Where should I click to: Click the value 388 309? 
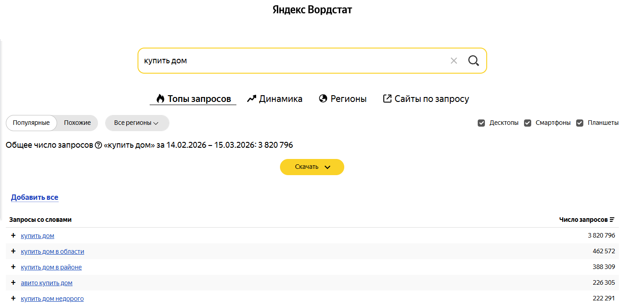pyautogui.click(x=604, y=267)
